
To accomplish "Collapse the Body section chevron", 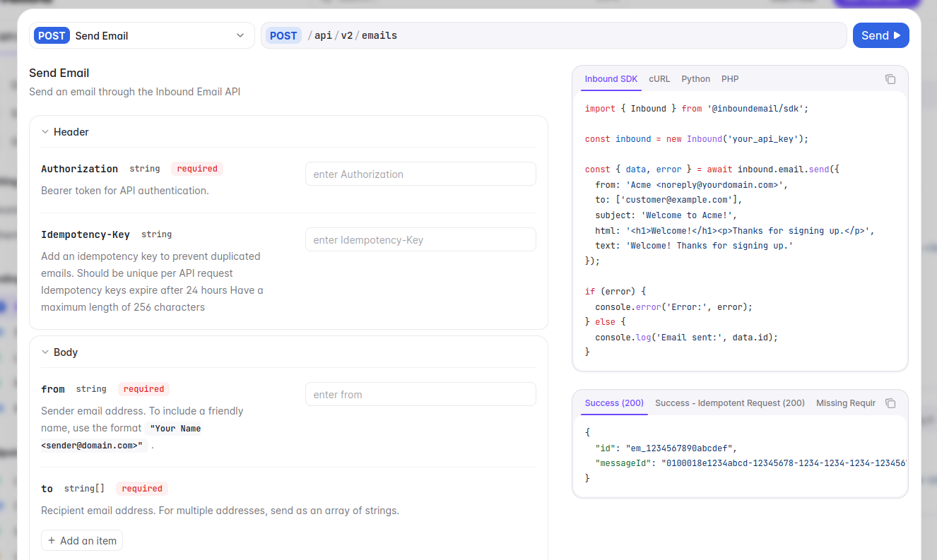I will (45, 352).
